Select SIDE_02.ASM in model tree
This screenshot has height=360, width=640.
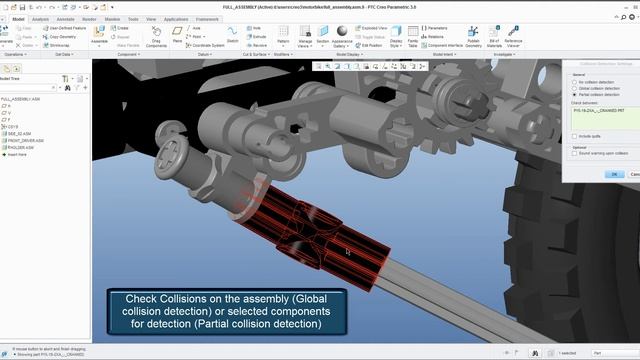point(16,133)
